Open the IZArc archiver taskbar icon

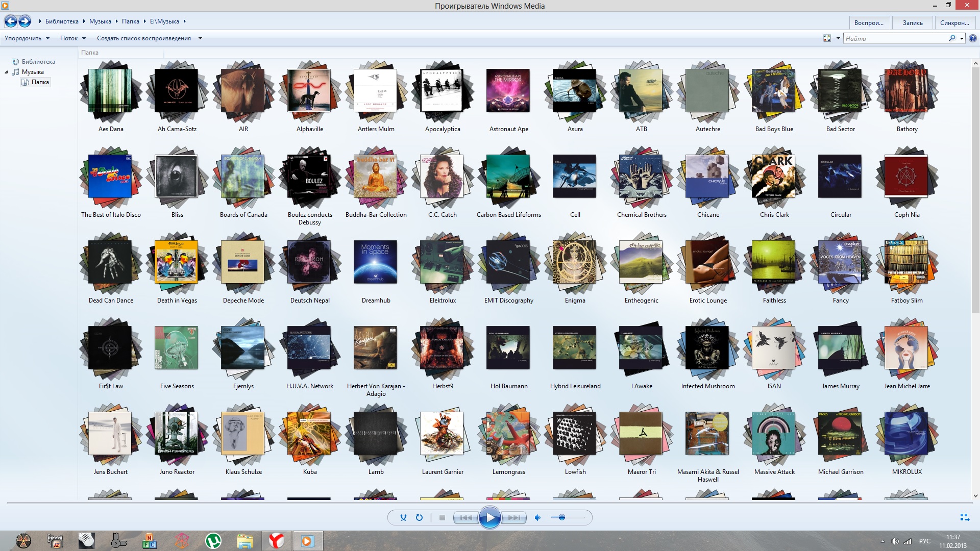tap(55, 541)
